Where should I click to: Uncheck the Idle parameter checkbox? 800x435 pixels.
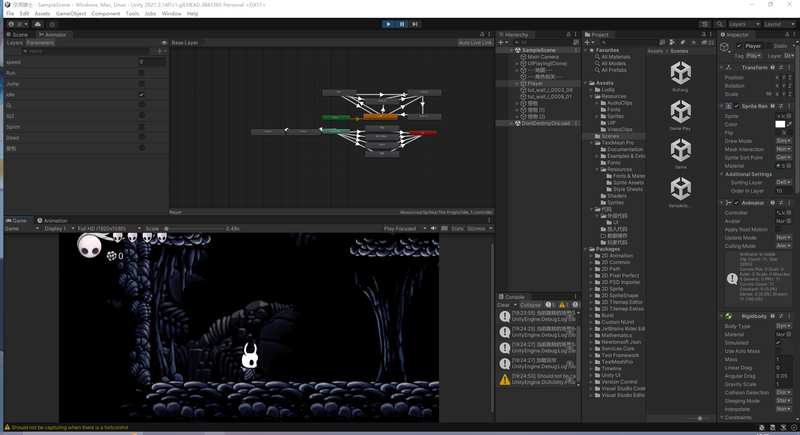(141, 94)
